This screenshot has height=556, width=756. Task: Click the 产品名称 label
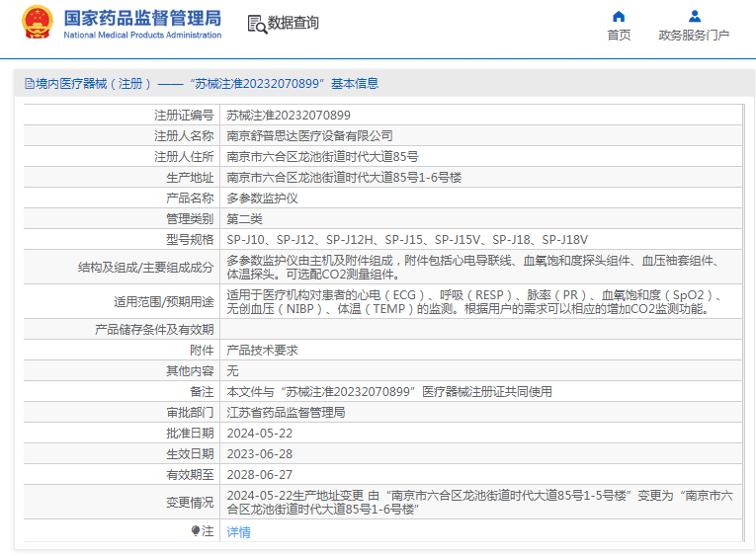point(190,199)
